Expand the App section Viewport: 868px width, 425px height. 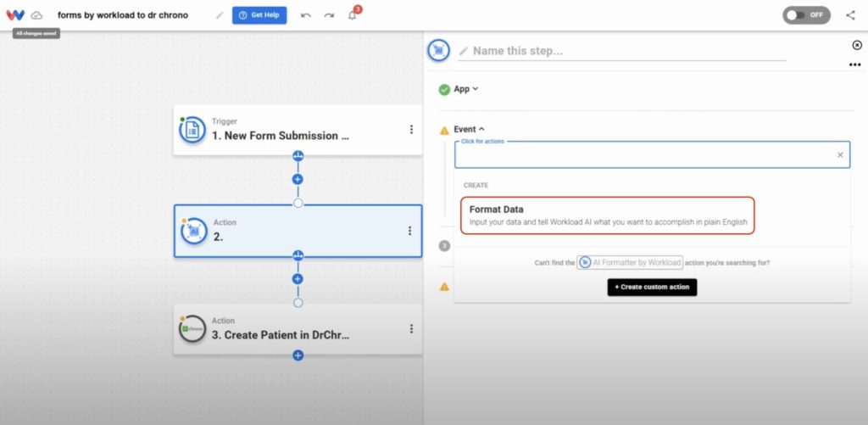465,89
